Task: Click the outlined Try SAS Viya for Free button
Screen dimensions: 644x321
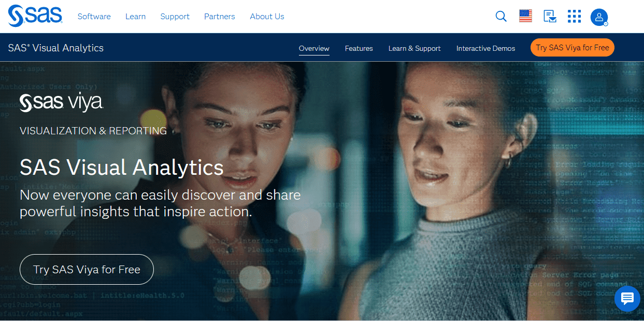Action: (x=87, y=270)
